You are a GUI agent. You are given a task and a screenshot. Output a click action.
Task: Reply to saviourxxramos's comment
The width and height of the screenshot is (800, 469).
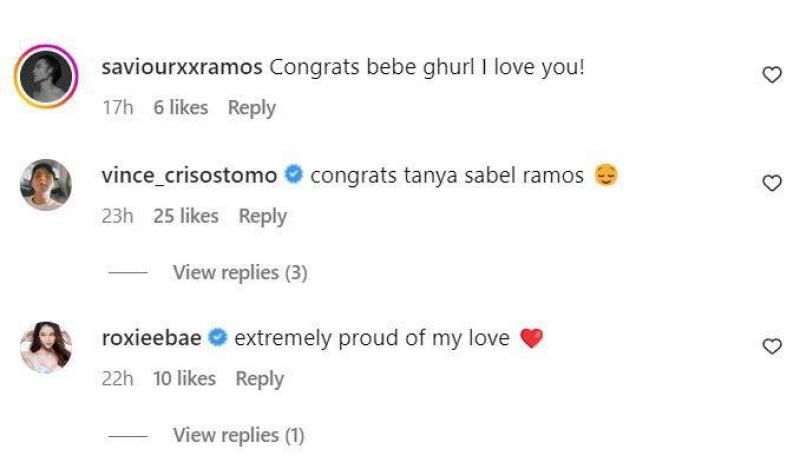(251, 108)
